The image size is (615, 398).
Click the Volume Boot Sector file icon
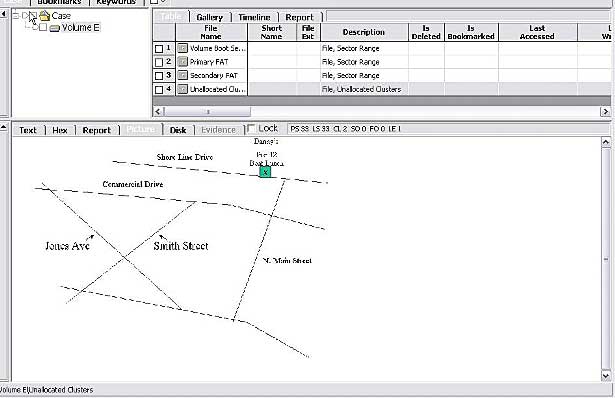click(x=182, y=48)
